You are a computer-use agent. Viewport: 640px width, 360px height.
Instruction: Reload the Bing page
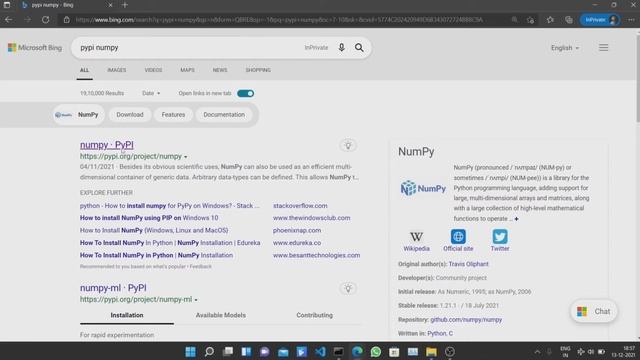coord(45,20)
